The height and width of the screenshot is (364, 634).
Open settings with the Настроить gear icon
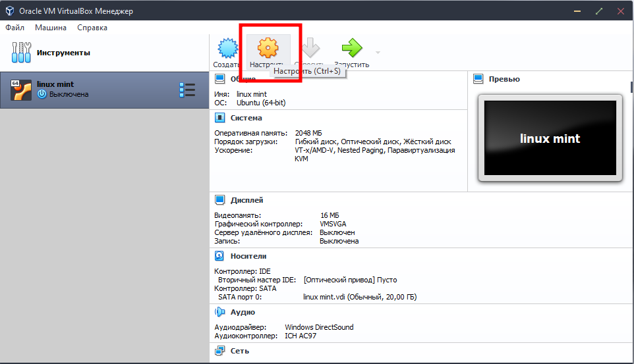(268, 48)
